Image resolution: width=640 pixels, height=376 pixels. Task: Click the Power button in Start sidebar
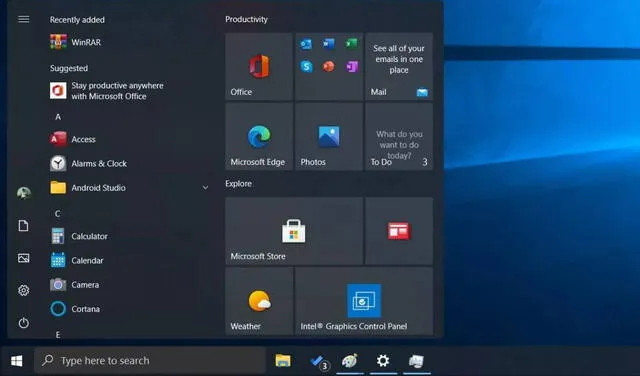pyautogui.click(x=24, y=323)
